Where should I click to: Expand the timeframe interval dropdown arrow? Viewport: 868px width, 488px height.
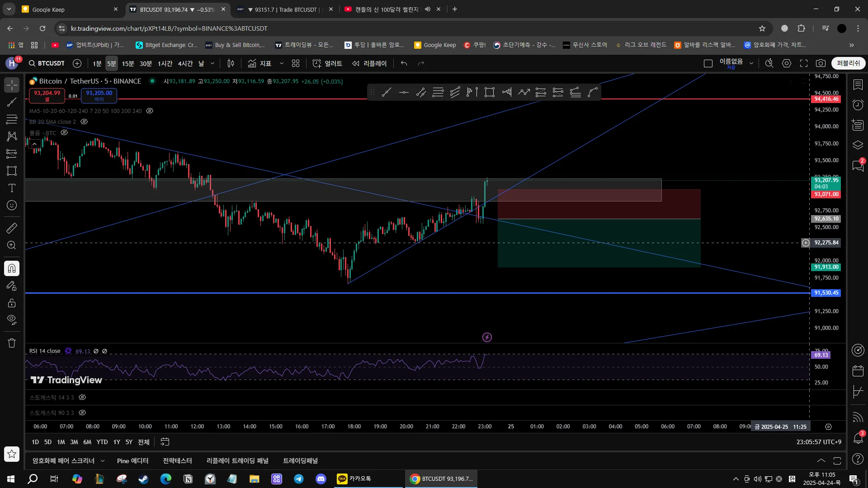coord(212,64)
